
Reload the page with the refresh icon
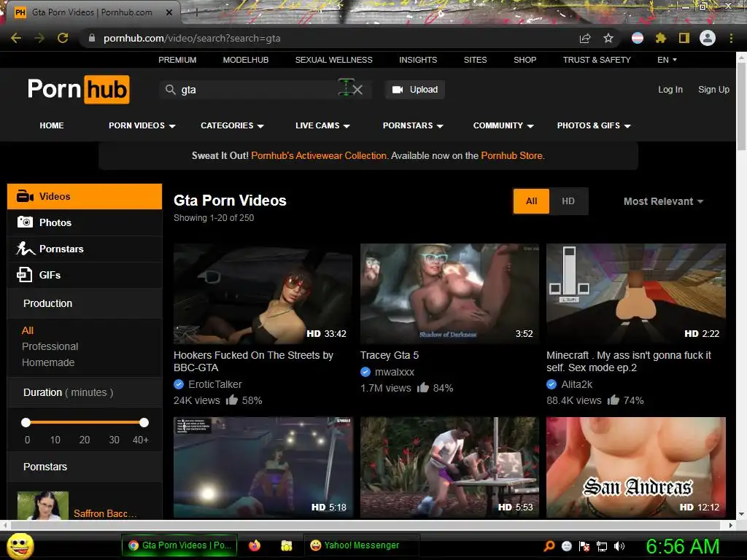coord(63,38)
